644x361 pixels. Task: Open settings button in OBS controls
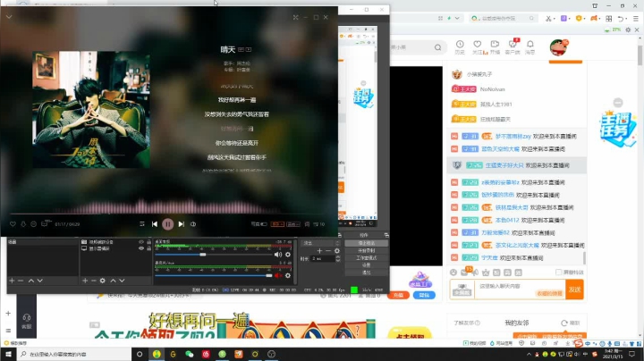366,265
